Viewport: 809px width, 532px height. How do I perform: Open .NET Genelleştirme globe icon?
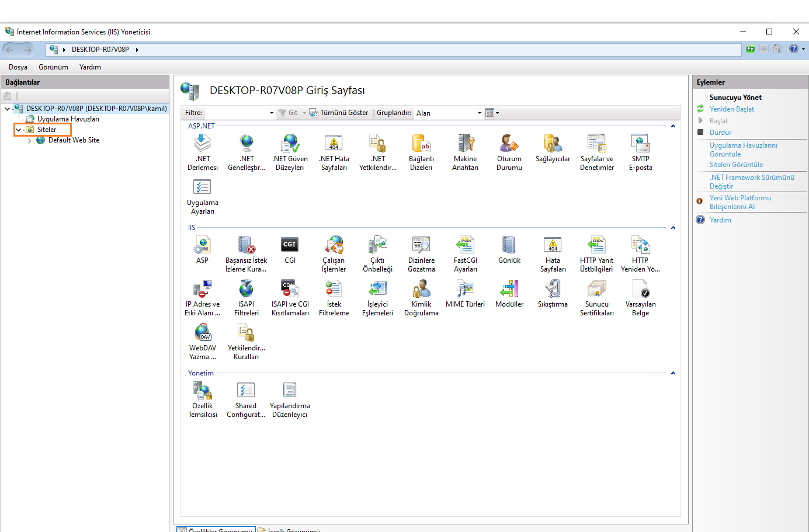point(246,143)
